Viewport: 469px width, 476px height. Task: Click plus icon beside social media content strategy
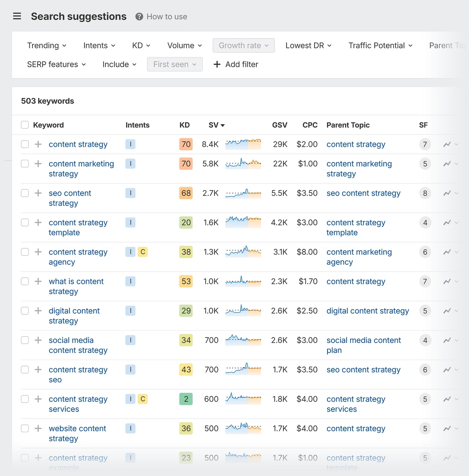(x=38, y=340)
